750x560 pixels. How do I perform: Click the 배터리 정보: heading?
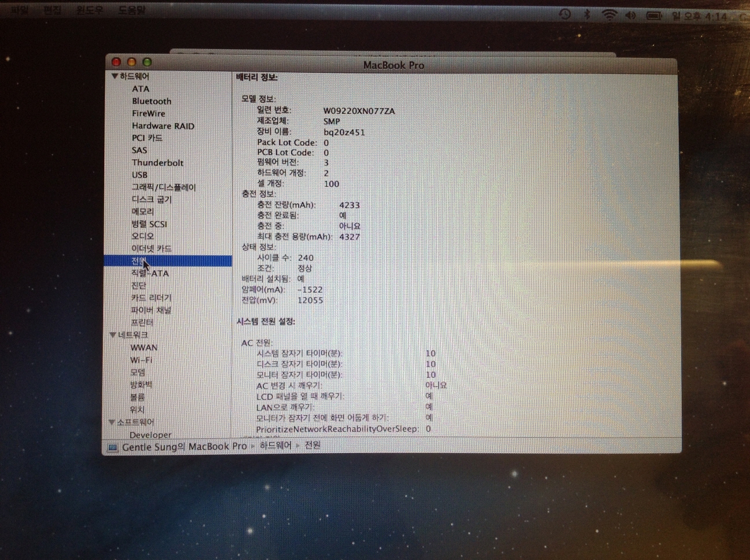click(257, 78)
